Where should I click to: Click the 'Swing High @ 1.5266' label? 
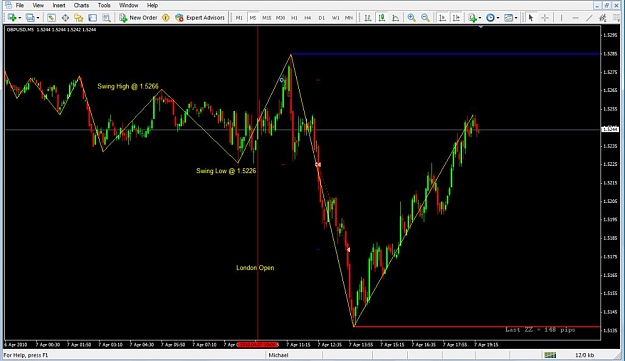(128, 86)
